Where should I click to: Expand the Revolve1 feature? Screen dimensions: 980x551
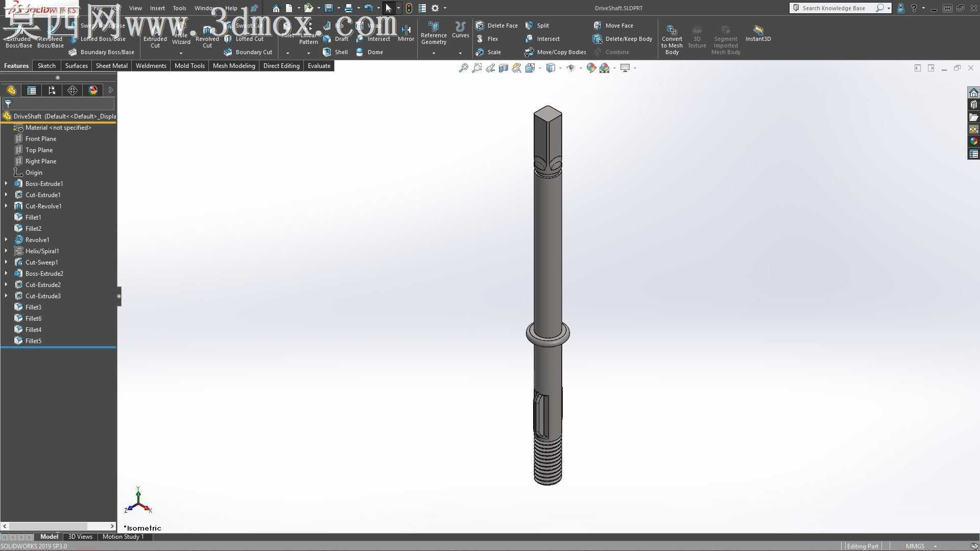coord(6,239)
